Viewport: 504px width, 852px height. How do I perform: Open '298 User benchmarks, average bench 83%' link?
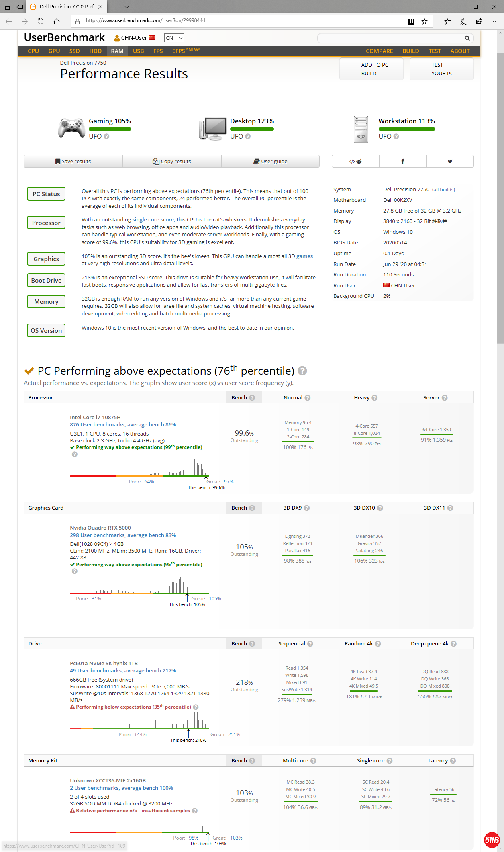pyautogui.click(x=123, y=535)
